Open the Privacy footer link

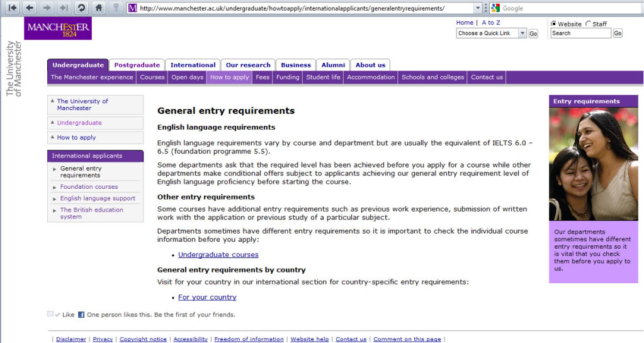(103, 339)
